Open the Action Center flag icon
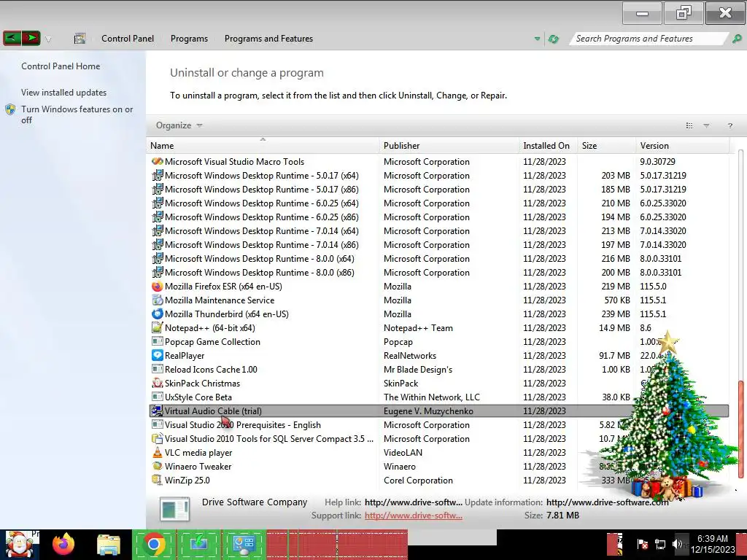The height and width of the screenshot is (560, 747). [x=642, y=544]
